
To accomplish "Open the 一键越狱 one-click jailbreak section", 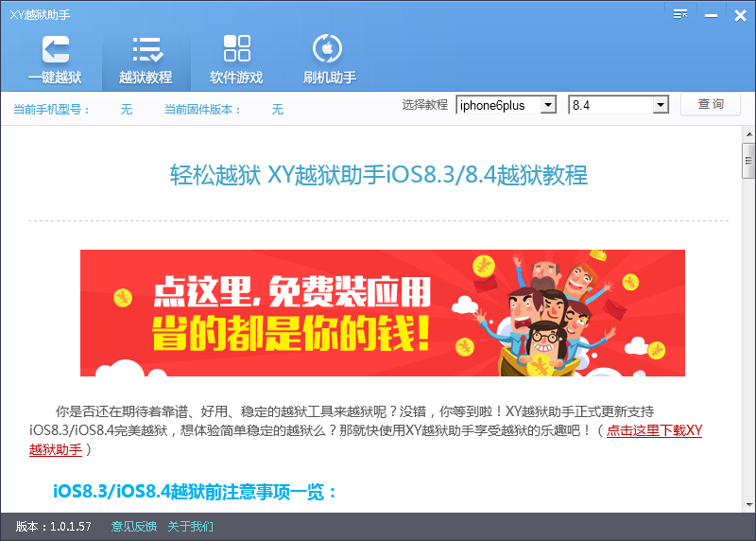I will tap(55, 59).
